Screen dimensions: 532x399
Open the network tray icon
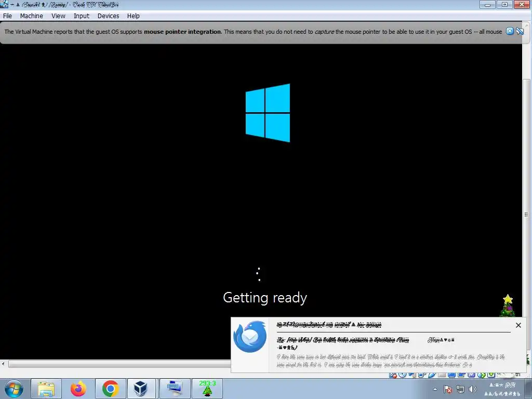[460, 389]
